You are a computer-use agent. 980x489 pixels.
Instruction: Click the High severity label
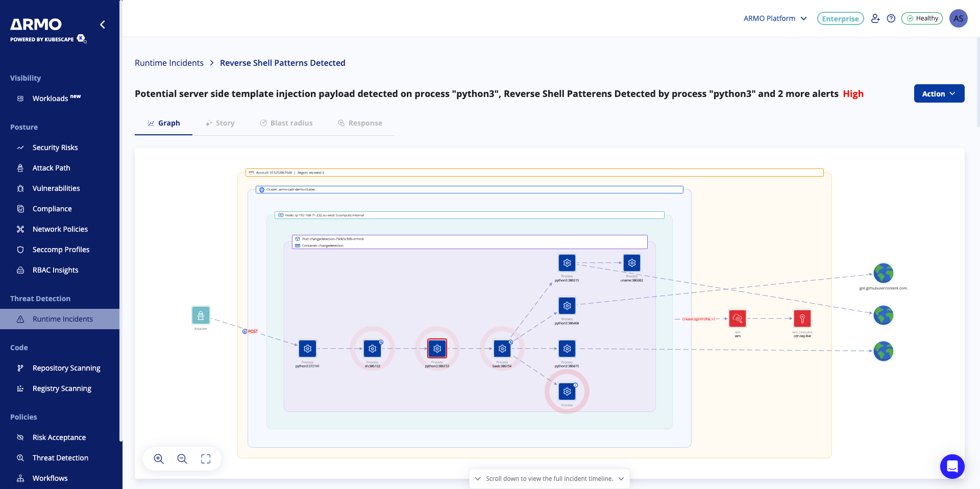point(853,93)
